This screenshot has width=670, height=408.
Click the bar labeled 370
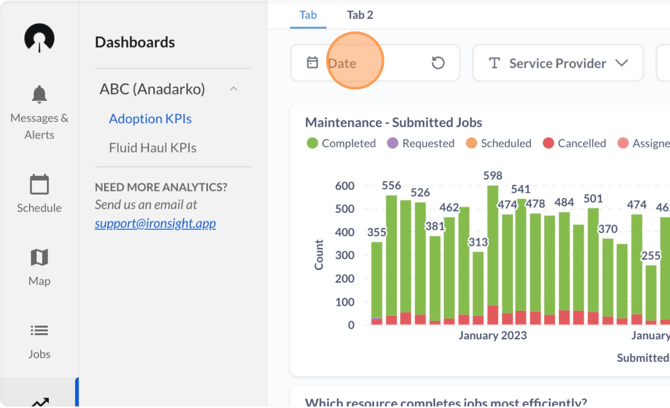tap(608, 281)
